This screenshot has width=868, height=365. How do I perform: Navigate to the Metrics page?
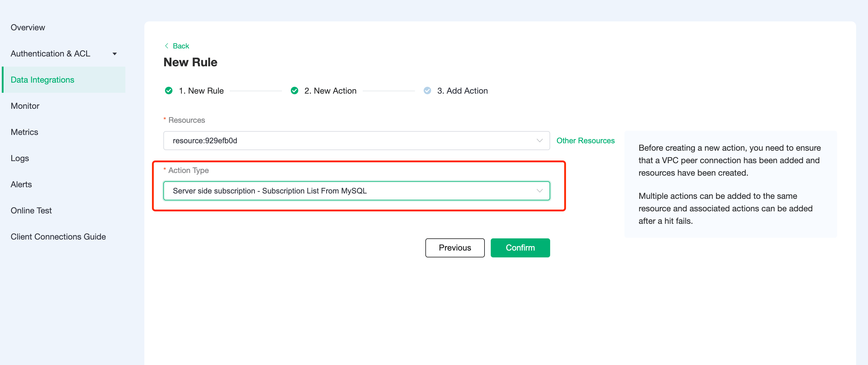click(x=24, y=132)
